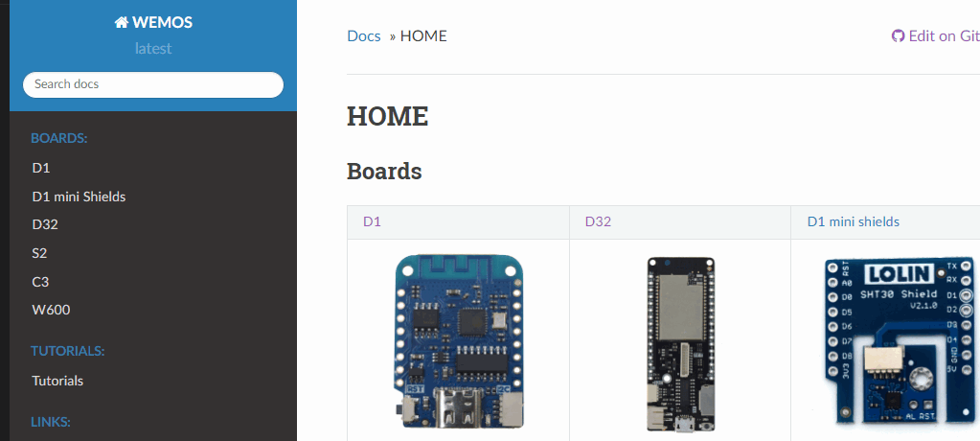
Task: Focus the Search docs field
Action: (153, 84)
